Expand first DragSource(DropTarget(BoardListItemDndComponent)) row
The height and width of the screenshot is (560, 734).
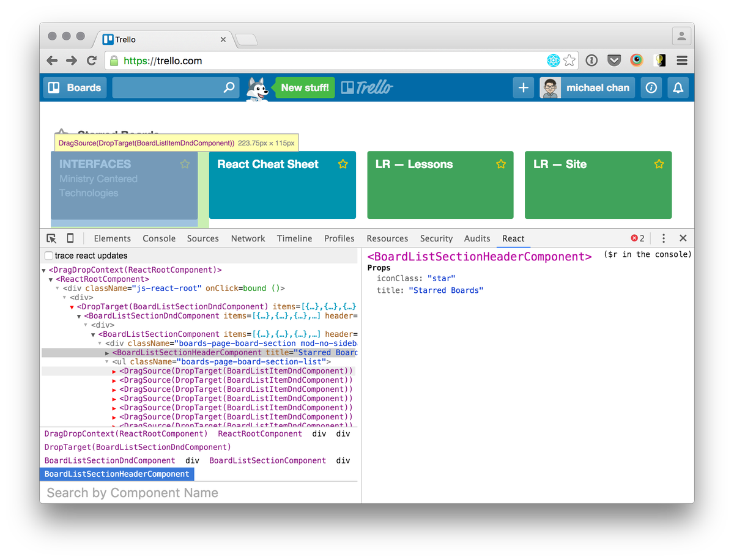coord(114,371)
